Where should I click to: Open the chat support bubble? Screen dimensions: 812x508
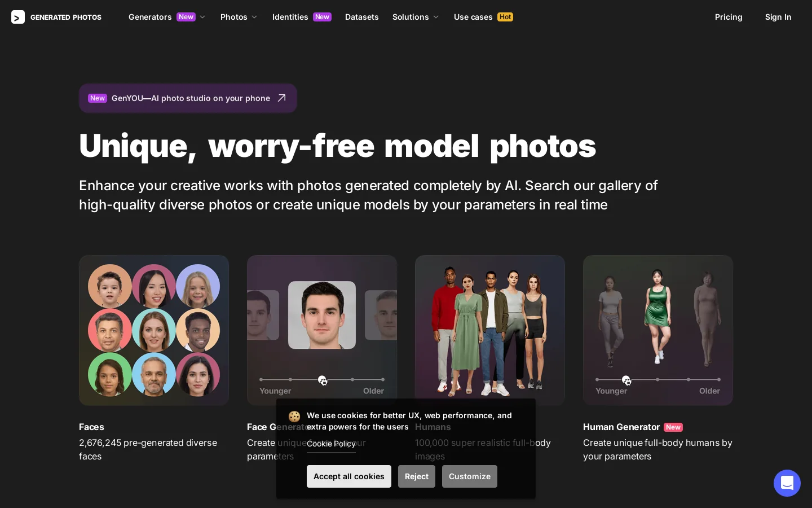point(787,483)
